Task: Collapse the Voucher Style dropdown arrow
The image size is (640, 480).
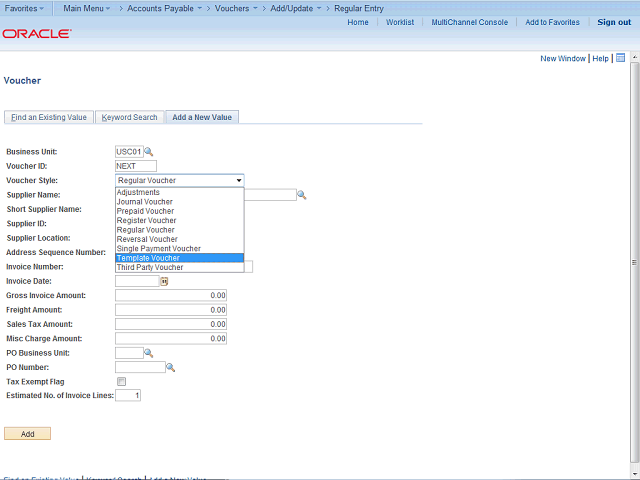Action: (x=239, y=181)
